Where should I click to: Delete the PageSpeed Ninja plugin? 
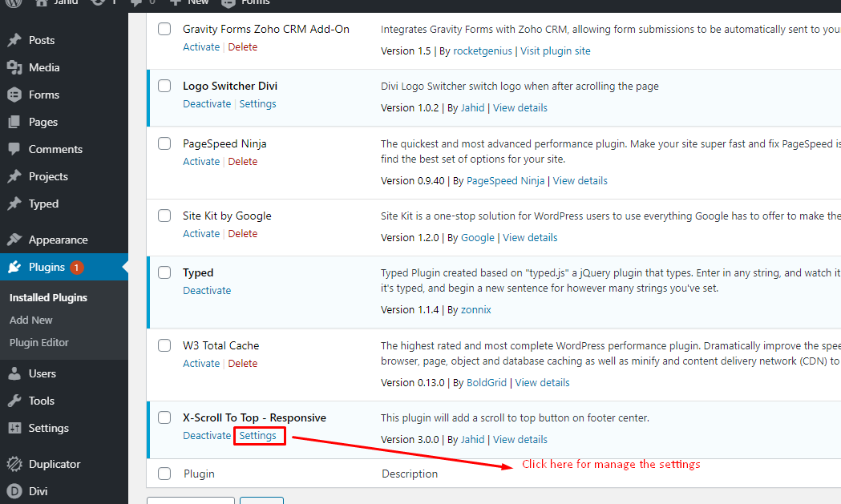242,162
